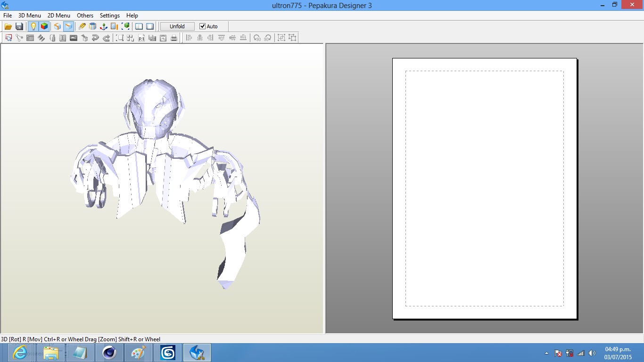The height and width of the screenshot is (362, 644).
Task: Select the join/disjoin nodes tool
Action: coord(19,38)
